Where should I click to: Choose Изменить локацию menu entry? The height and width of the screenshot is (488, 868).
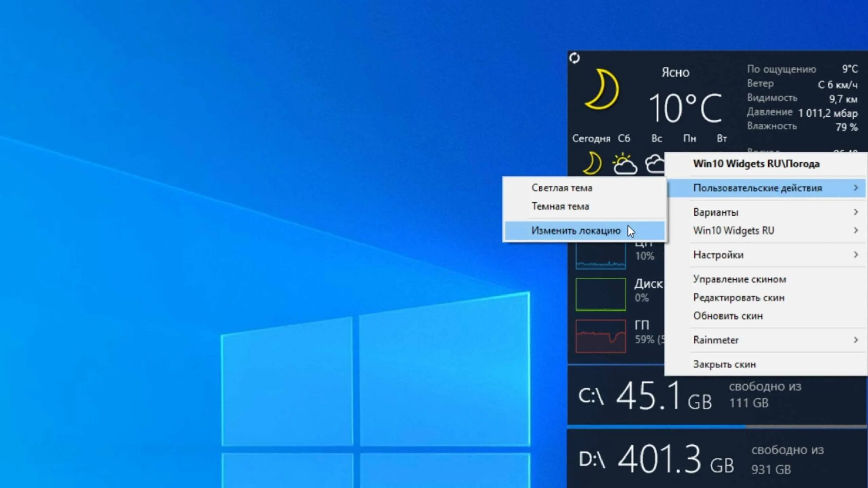[x=576, y=231]
